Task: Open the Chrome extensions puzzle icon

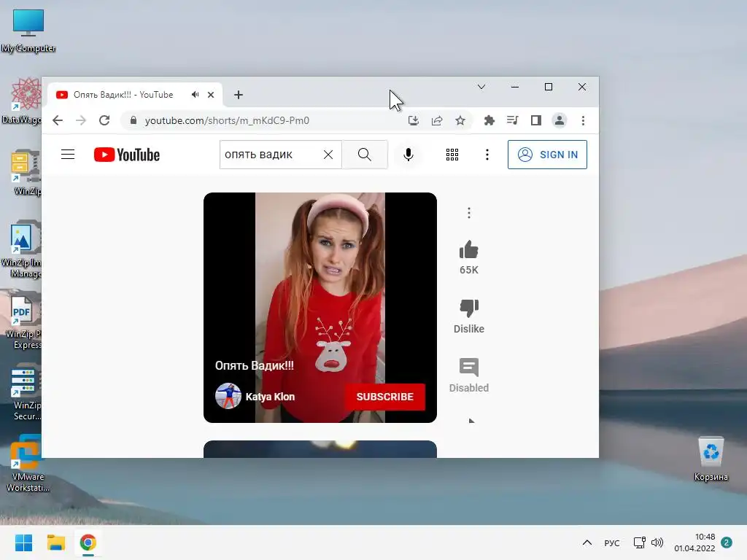Action: tap(489, 120)
